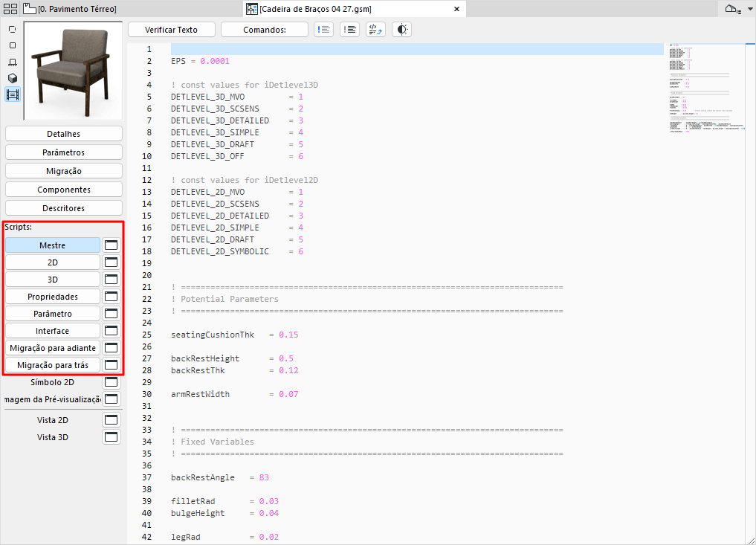Select the 3D cube preview icon

tap(12, 77)
